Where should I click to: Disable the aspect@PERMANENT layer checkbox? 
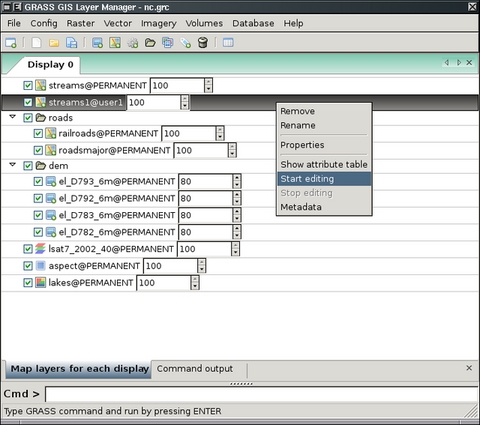click(28, 266)
